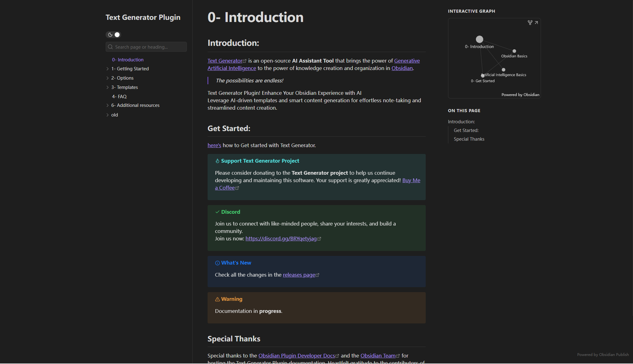Open the global graph view icon
Image resolution: width=633 pixels, height=364 pixels.
(530, 23)
